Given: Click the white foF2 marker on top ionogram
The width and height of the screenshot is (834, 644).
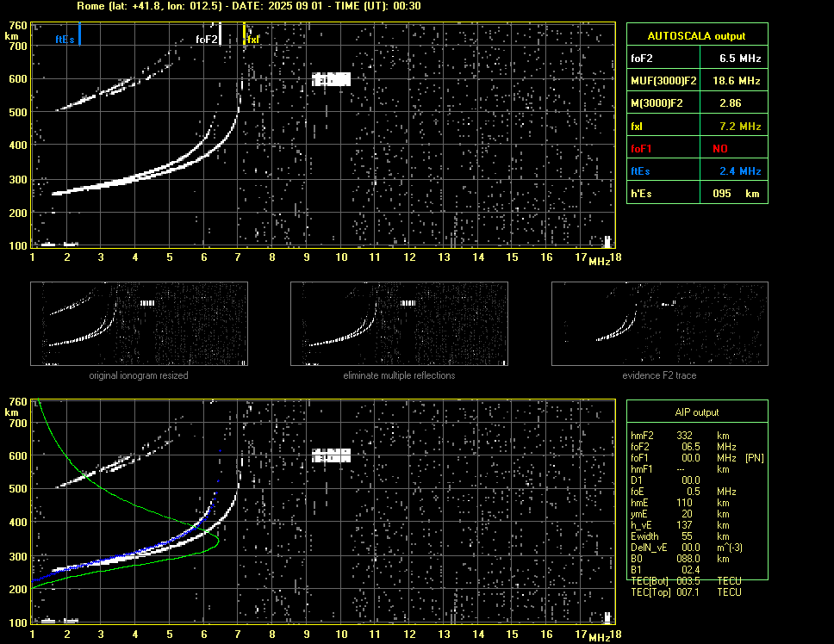Looking at the screenshot, I should click(x=221, y=34).
